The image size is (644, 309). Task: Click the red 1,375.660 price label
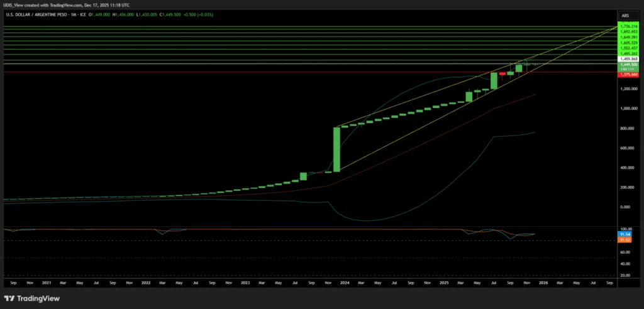(x=629, y=75)
